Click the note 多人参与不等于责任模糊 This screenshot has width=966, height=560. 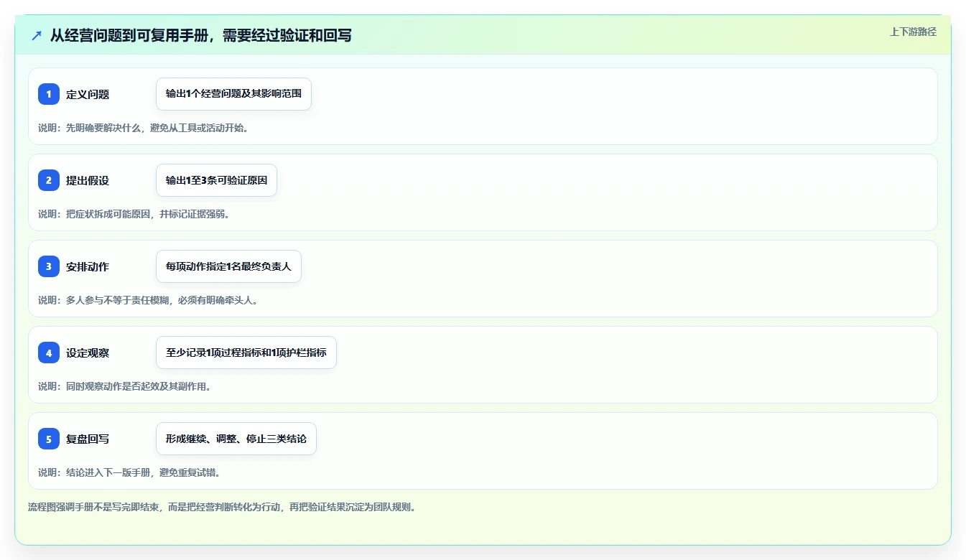148,300
